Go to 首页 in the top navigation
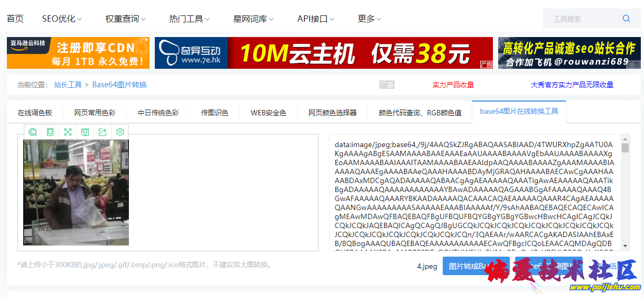 pyautogui.click(x=15, y=19)
